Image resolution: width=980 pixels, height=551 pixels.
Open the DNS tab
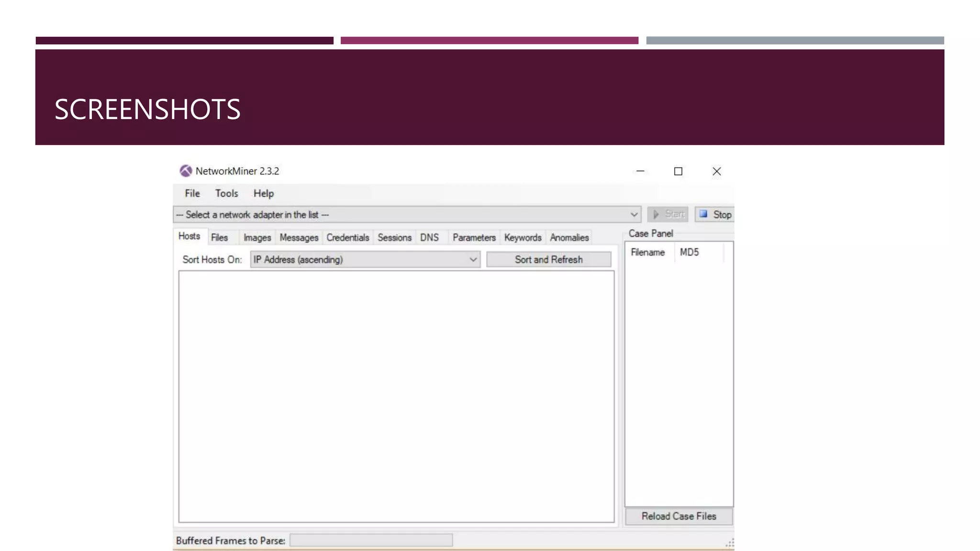(x=429, y=238)
